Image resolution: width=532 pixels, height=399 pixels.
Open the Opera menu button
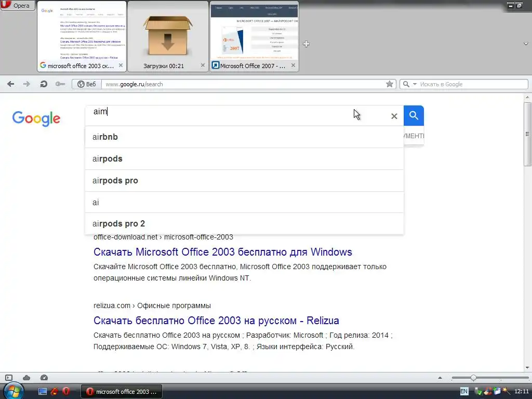18,5
